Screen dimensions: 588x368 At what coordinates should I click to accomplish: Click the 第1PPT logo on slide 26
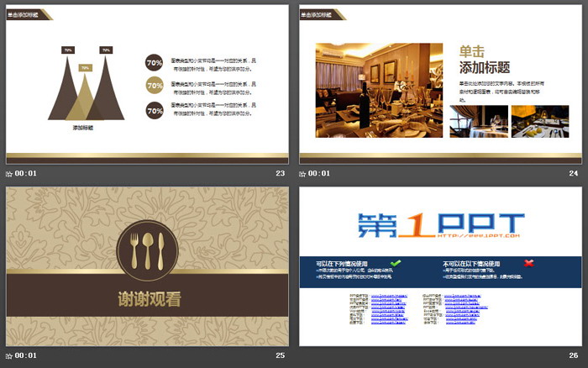click(x=440, y=225)
